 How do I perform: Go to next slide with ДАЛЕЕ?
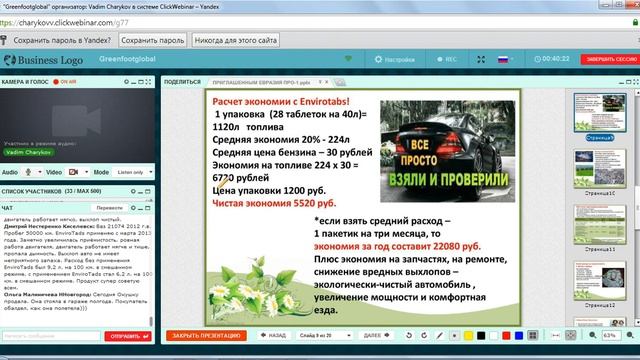[x=376, y=336]
